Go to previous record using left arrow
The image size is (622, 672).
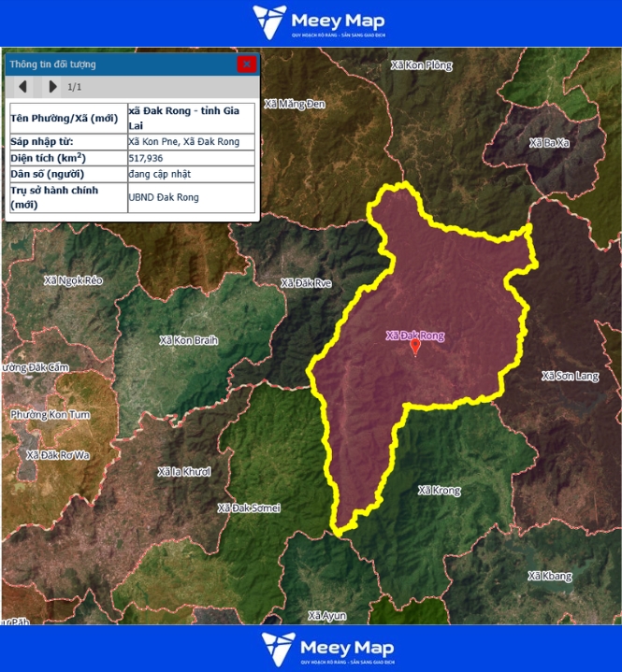click(23, 87)
